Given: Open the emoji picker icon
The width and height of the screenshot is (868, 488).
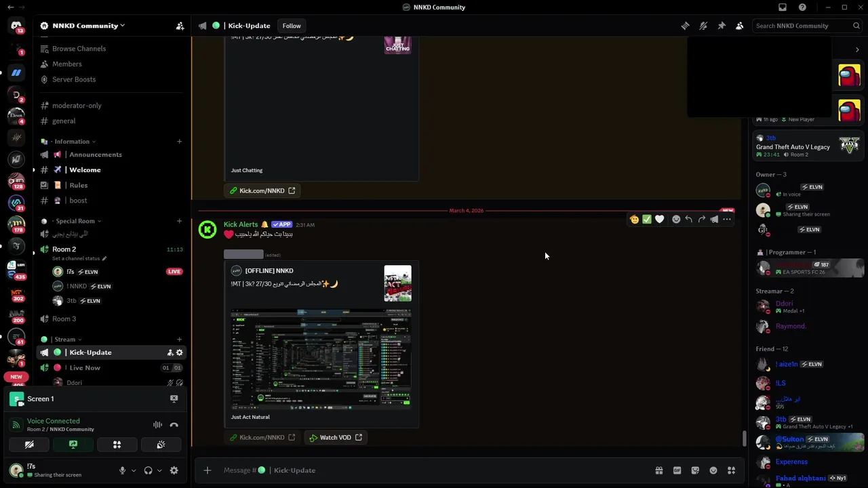Looking at the screenshot, I should (713, 470).
